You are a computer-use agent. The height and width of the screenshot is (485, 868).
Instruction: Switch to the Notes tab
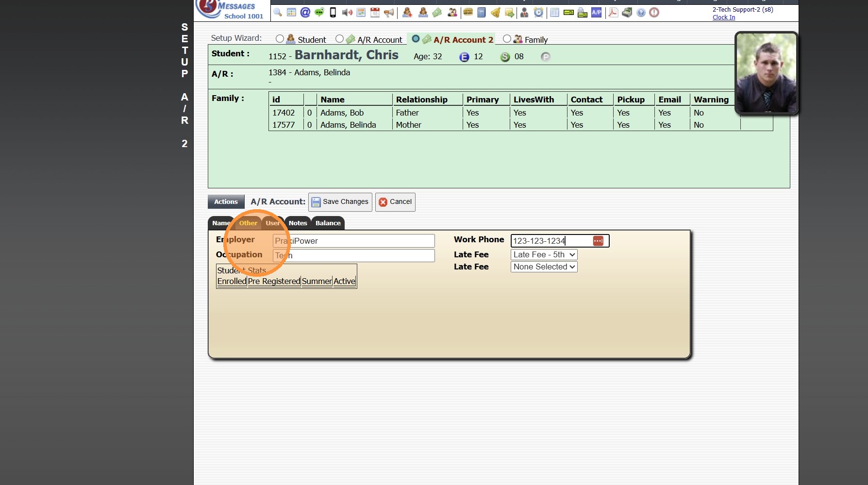pyautogui.click(x=298, y=223)
